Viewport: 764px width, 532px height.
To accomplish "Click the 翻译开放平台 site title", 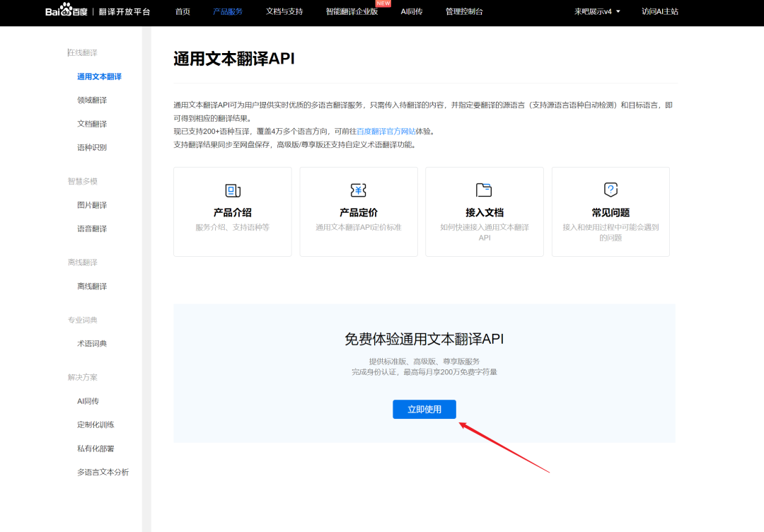I will pyautogui.click(x=125, y=12).
